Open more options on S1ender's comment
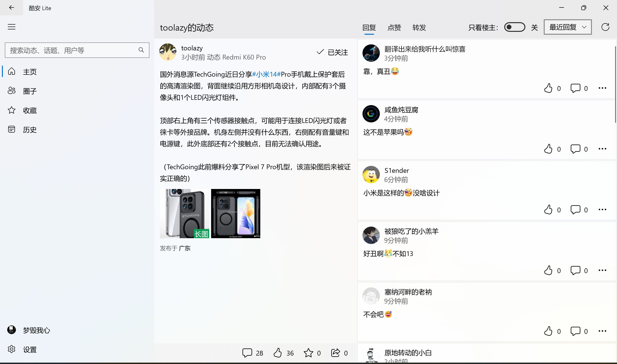 coord(602,210)
